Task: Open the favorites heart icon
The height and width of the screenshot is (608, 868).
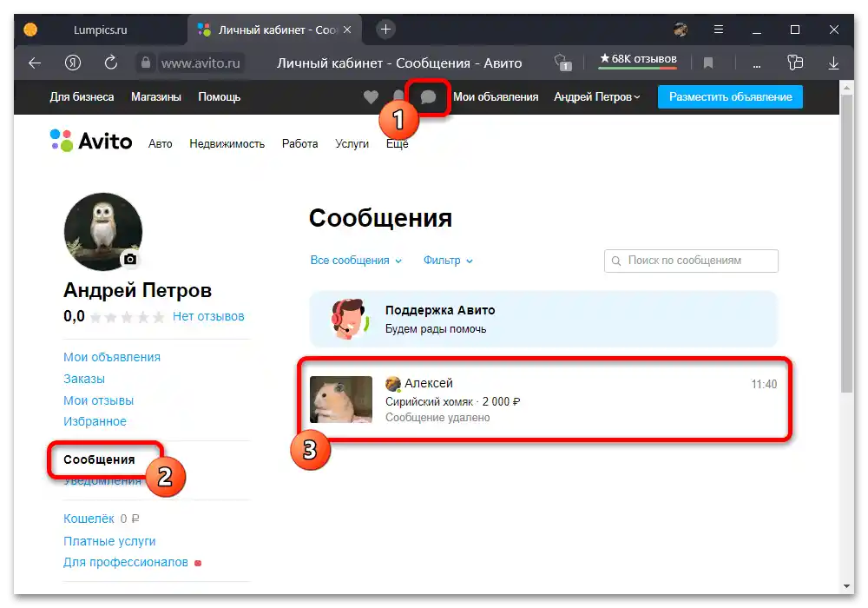Action: pyautogui.click(x=371, y=97)
